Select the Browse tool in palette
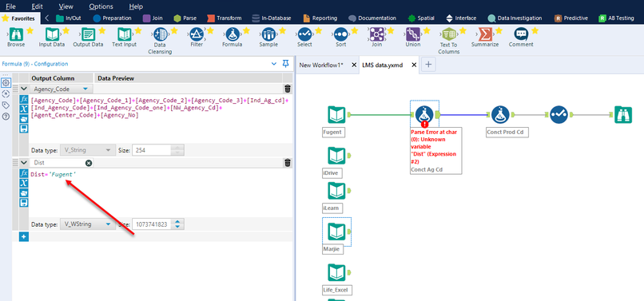The image size is (644, 301). (x=16, y=34)
